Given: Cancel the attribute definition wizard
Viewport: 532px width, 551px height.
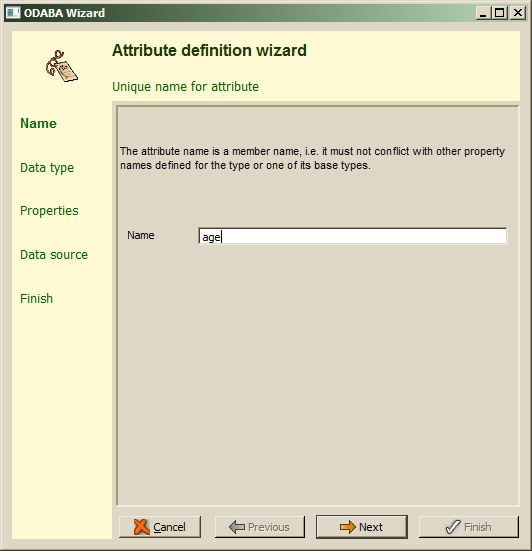Looking at the screenshot, I should (x=160, y=527).
